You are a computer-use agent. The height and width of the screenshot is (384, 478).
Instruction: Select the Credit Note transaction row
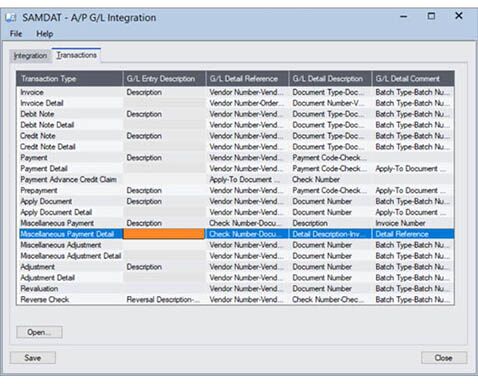pos(235,136)
